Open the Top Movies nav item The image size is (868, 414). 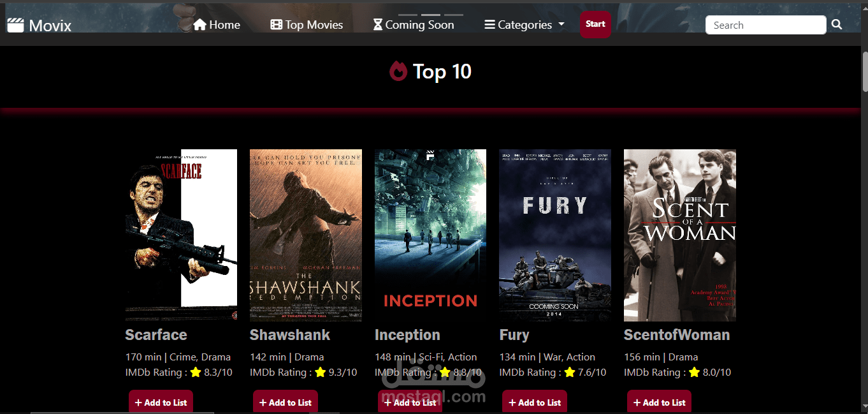click(307, 25)
